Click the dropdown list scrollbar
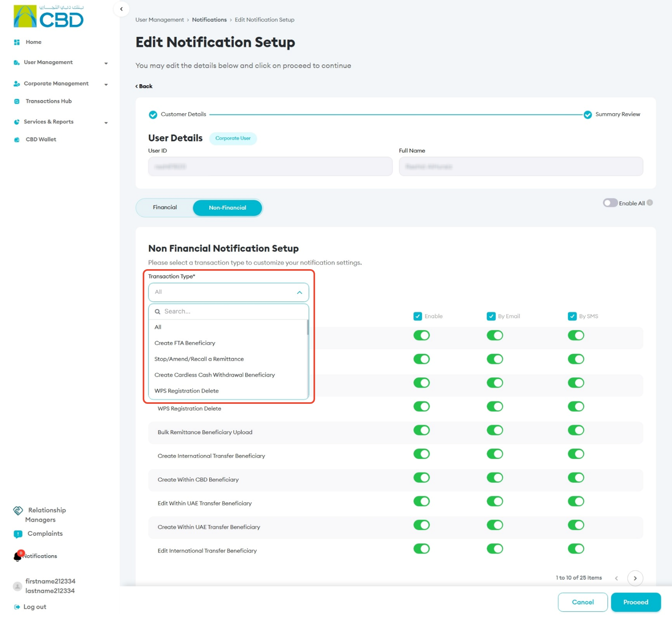The height and width of the screenshot is (618, 672). click(x=308, y=327)
